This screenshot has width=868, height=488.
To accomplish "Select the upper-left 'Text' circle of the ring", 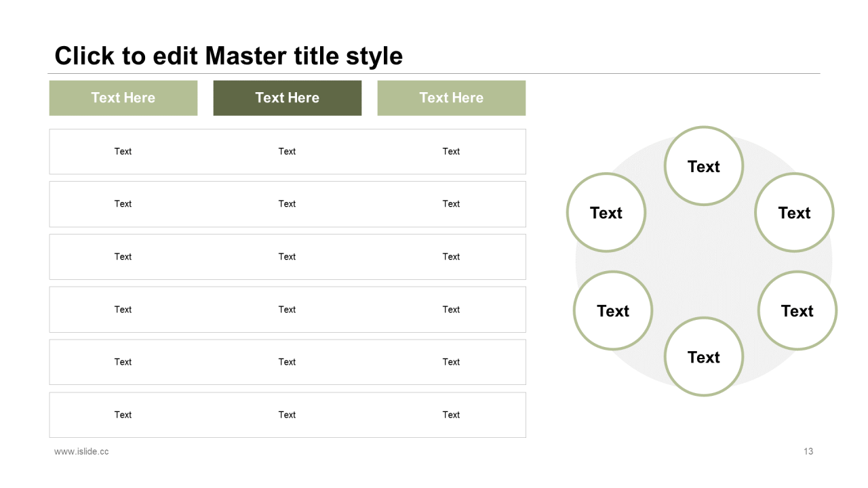I will pos(606,213).
